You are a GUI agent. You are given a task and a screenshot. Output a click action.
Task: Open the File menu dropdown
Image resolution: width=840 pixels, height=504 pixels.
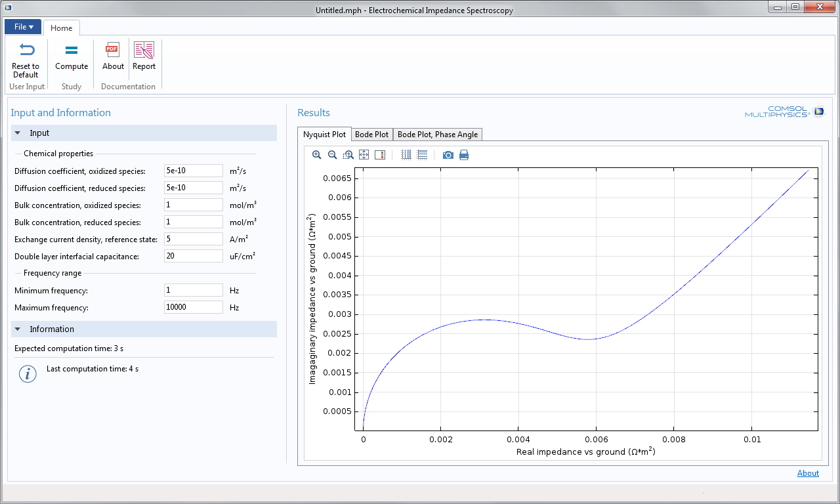(23, 27)
